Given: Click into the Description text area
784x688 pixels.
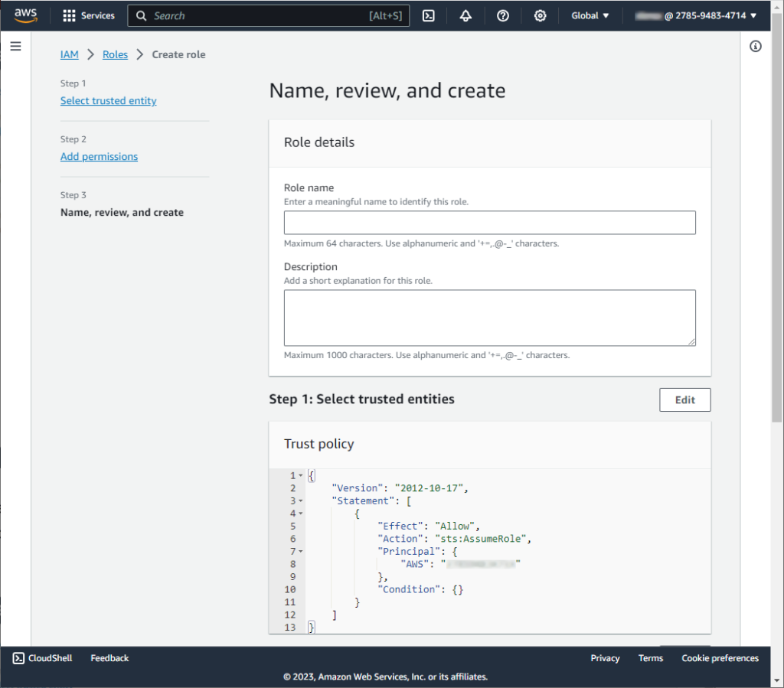Looking at the screenshot, I should coord(489,318).
